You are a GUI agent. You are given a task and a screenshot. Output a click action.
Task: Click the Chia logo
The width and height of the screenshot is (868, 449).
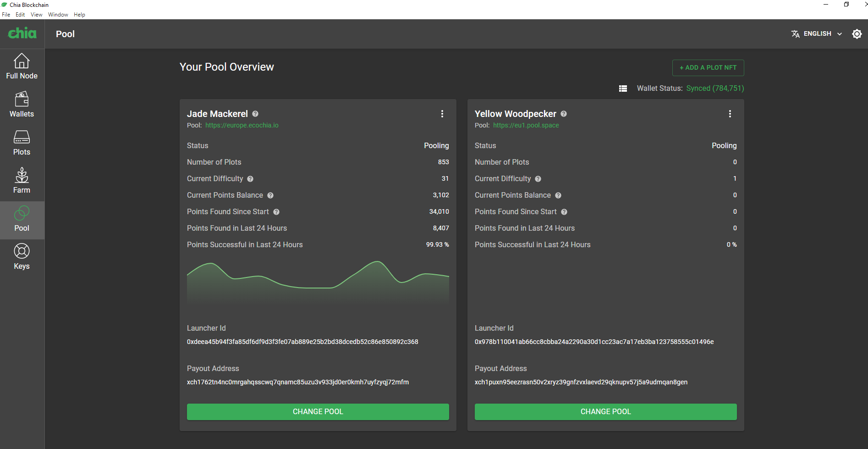22,33
